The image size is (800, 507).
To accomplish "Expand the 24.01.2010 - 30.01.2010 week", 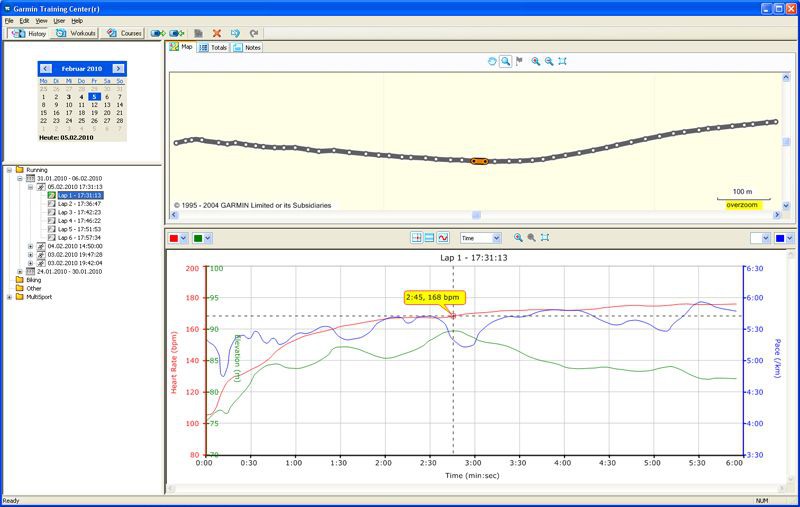I will click(20, 272).
